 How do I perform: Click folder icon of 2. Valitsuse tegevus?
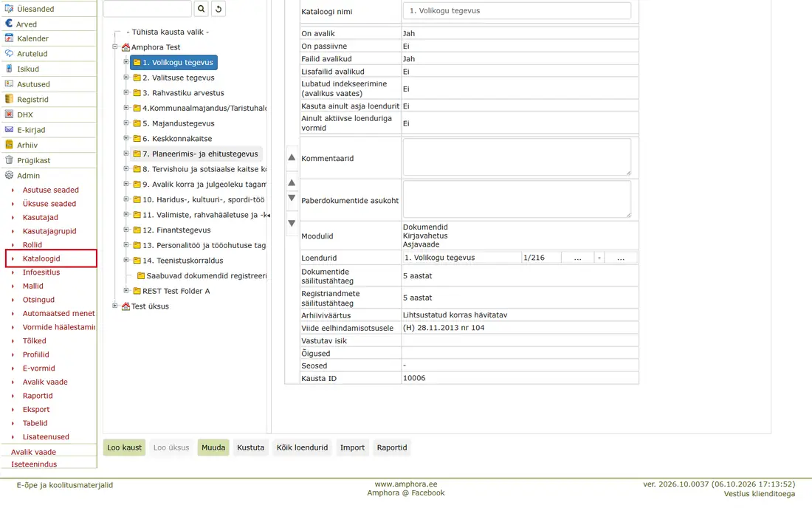[x=137, y=78]
